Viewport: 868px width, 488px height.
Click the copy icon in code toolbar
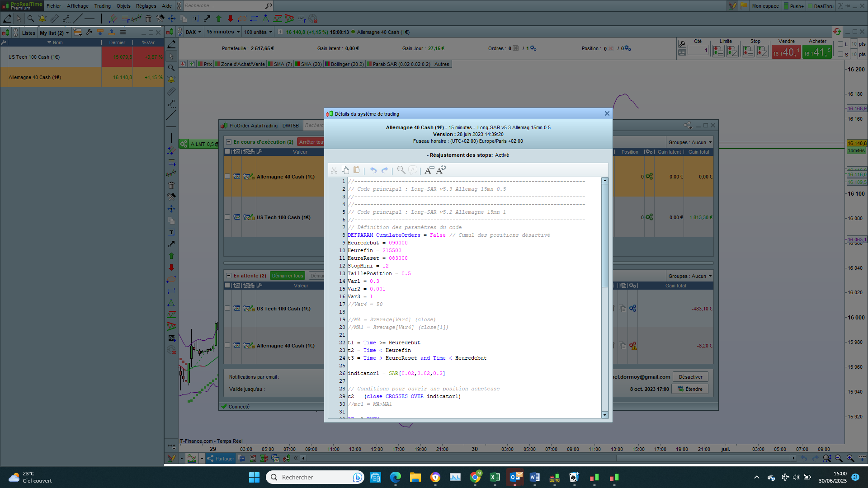click(x=345, y=170)
